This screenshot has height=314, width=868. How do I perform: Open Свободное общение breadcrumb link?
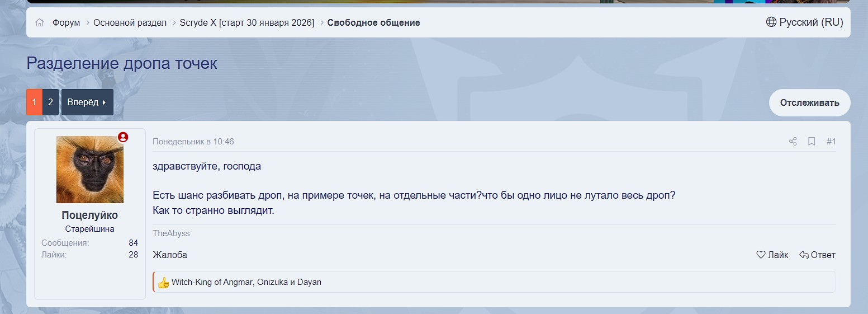point(374,23)
